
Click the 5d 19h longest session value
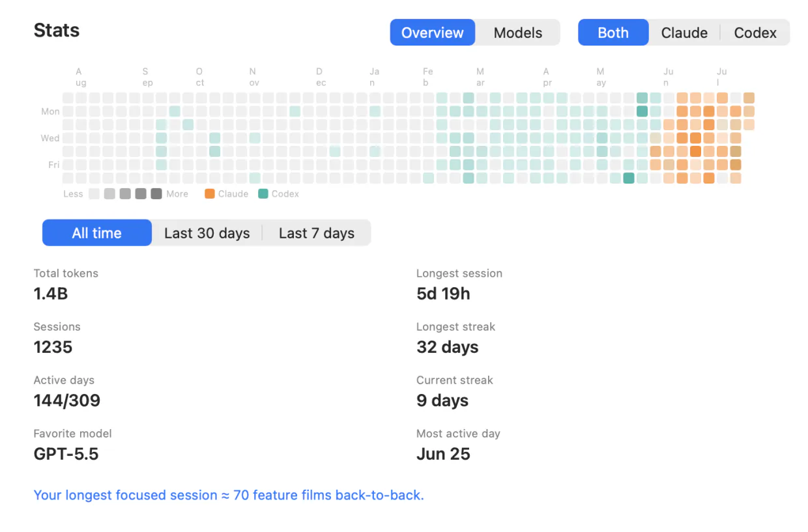443,294
